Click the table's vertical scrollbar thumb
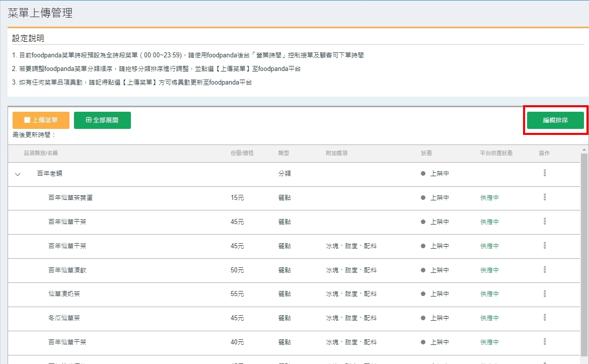Screen dimensions: 589x364 584,252
